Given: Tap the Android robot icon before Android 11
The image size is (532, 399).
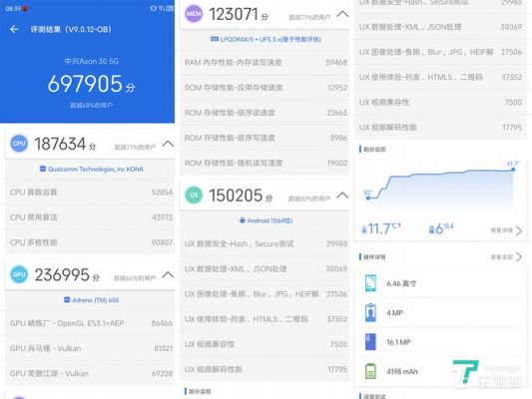Looking at the screenshot, I should point(243,220).
